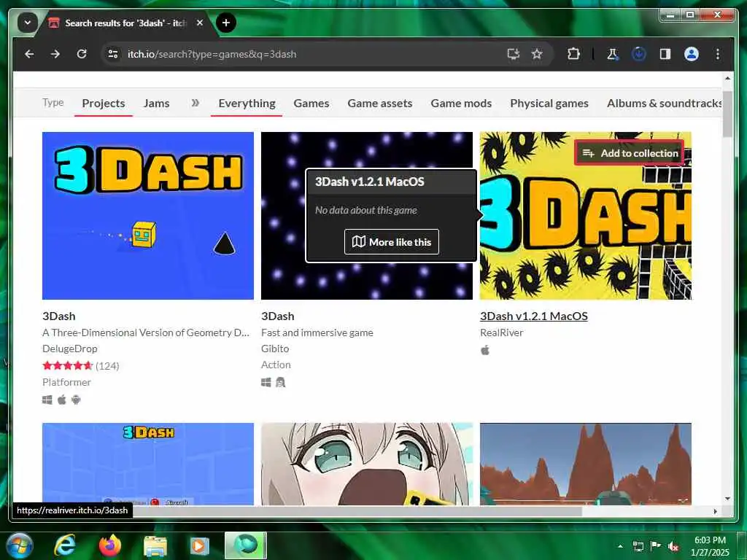Open the media player taskbar icon
747x560 pixels.
pos(200,545)
